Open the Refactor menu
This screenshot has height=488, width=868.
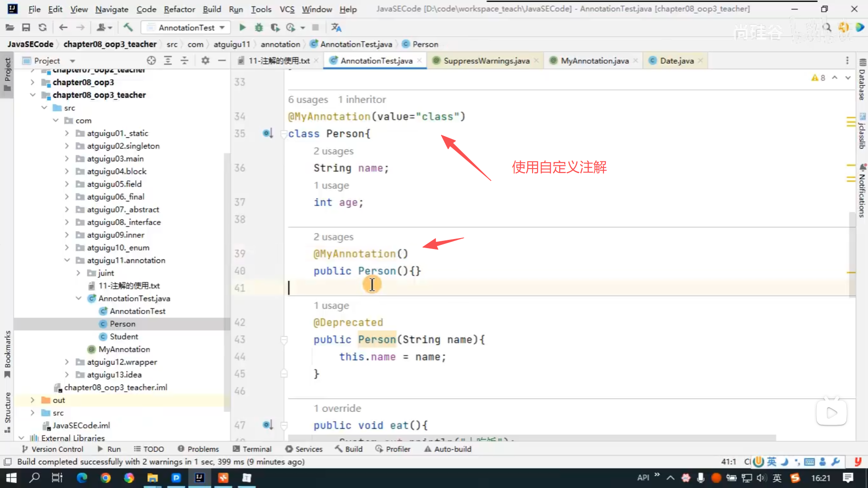coord(179,9)
